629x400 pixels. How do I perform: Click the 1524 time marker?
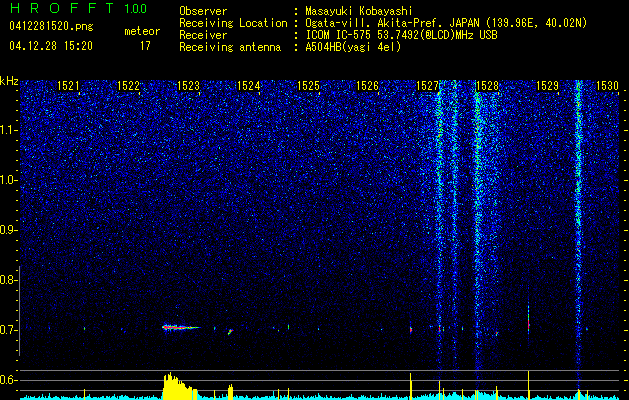(248, 85)
